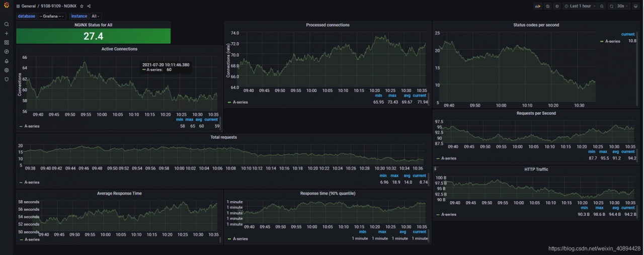644x255 pixels.
Task: Open the Last 1 hour time picker
Action: pyautogui.click(x=580, y=6)
